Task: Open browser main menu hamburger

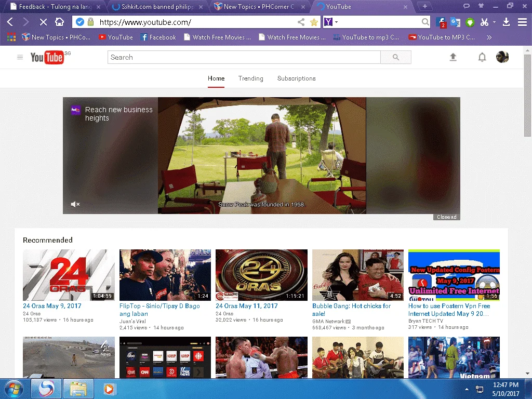Action: click(x=522, y=22)
